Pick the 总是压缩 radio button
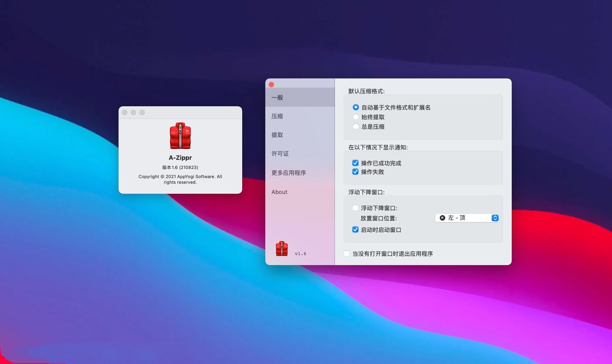The image size is (612, 364). tap(355, 126)
